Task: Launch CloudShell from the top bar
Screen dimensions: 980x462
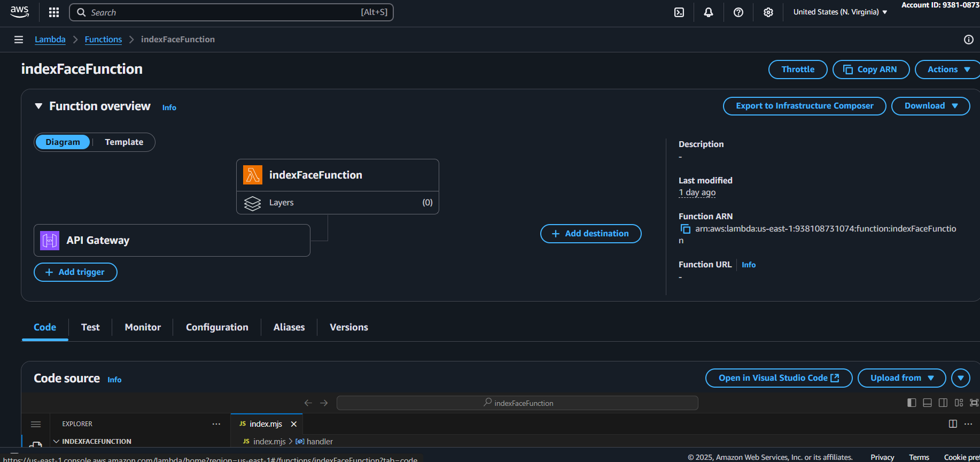Action: coord(679,12)
